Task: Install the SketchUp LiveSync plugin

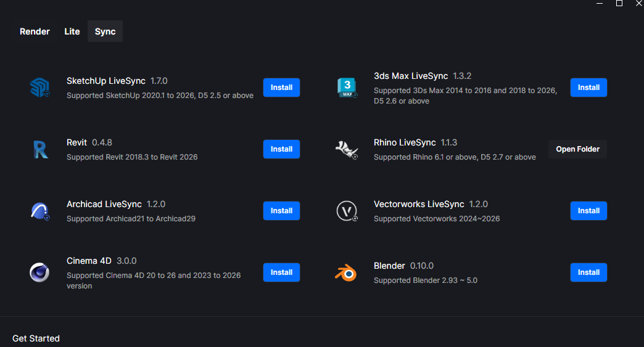Action: click(x=281, y=88)
